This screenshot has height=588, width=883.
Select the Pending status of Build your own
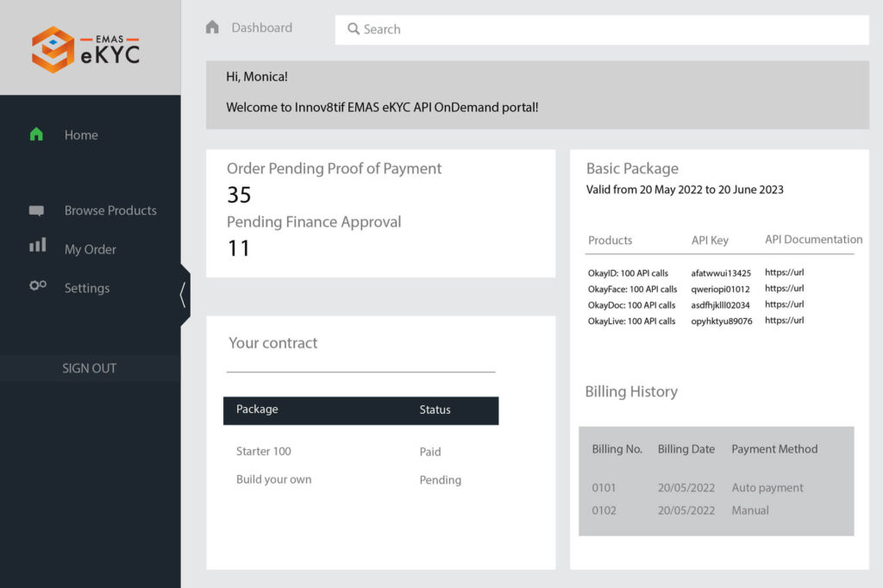pos(440,479)
